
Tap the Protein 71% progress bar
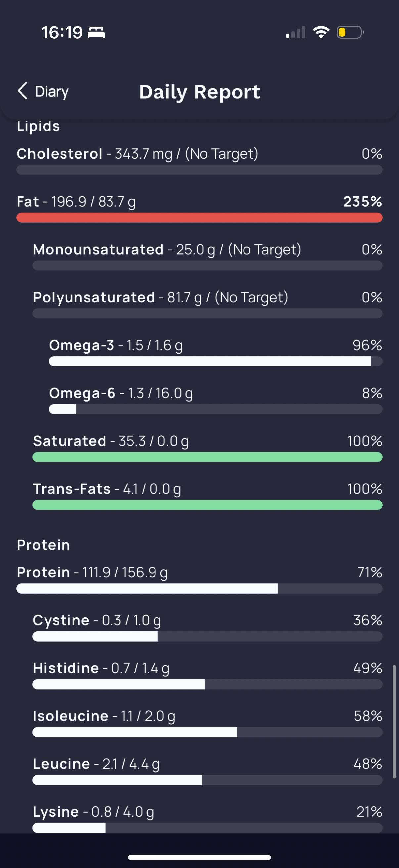coord(199,589)
